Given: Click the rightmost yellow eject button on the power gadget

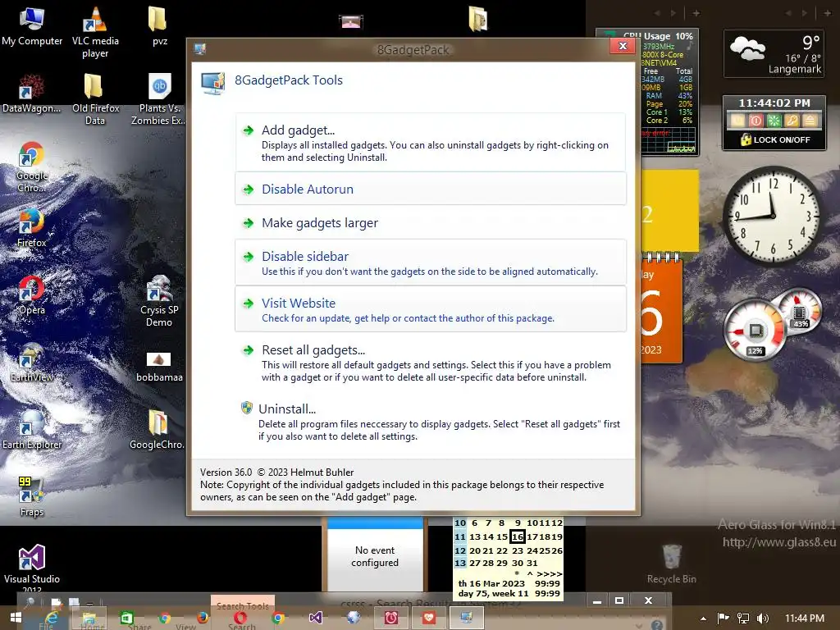Looking at the screenshot, I should [810, 121].
